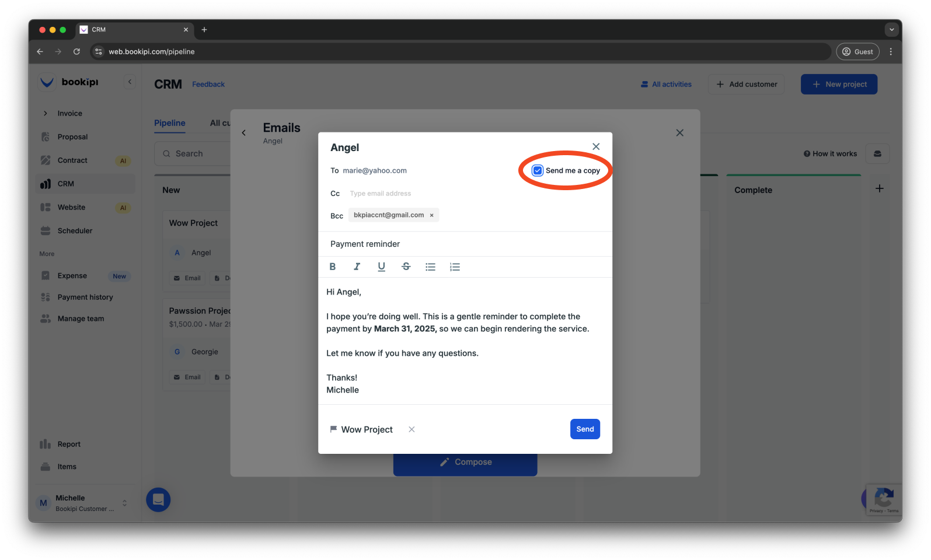Open the Feedback link
The height and width of the screenshot is (560, 931).
[208, 85]
